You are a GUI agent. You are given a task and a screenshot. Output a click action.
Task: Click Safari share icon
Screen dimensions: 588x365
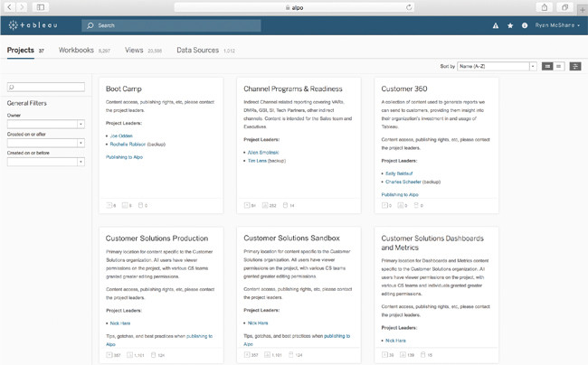tap(542, 7)
